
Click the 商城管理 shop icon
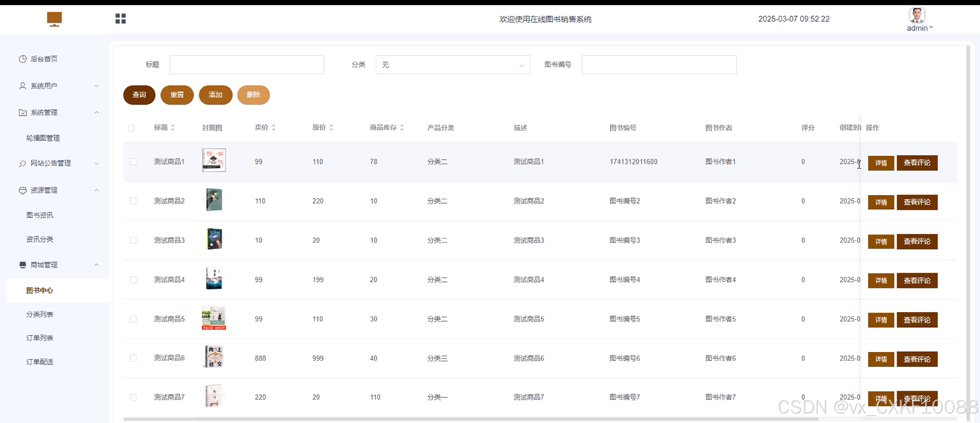coord(23,265)
